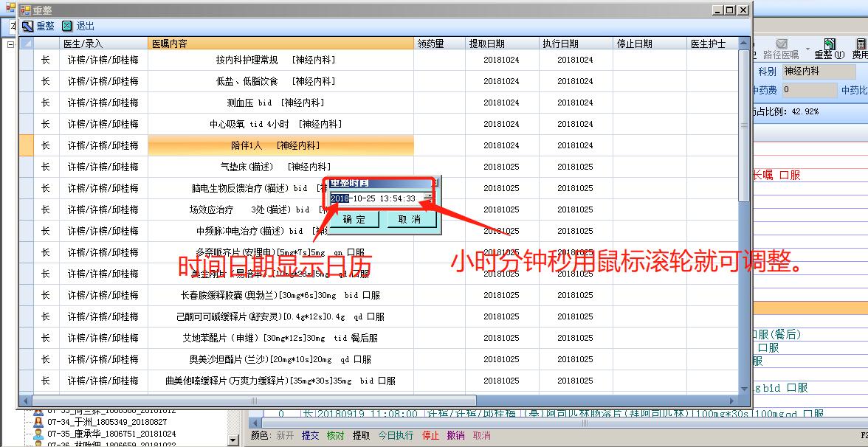Image resolution: width=868 pixels, height=447 pixels.
Task: Click the 提取 color legend label
Action: [361, 436]
